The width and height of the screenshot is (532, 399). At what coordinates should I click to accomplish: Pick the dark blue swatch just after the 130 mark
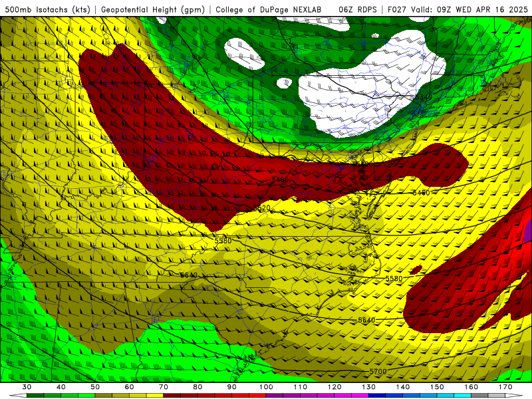coord(377,396)
